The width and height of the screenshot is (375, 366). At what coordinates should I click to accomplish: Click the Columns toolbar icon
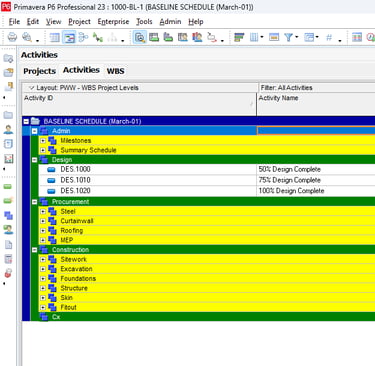[254, 37]
